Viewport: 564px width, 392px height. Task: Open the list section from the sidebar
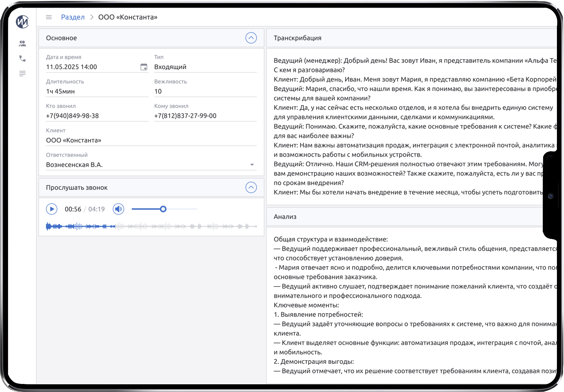22,73
